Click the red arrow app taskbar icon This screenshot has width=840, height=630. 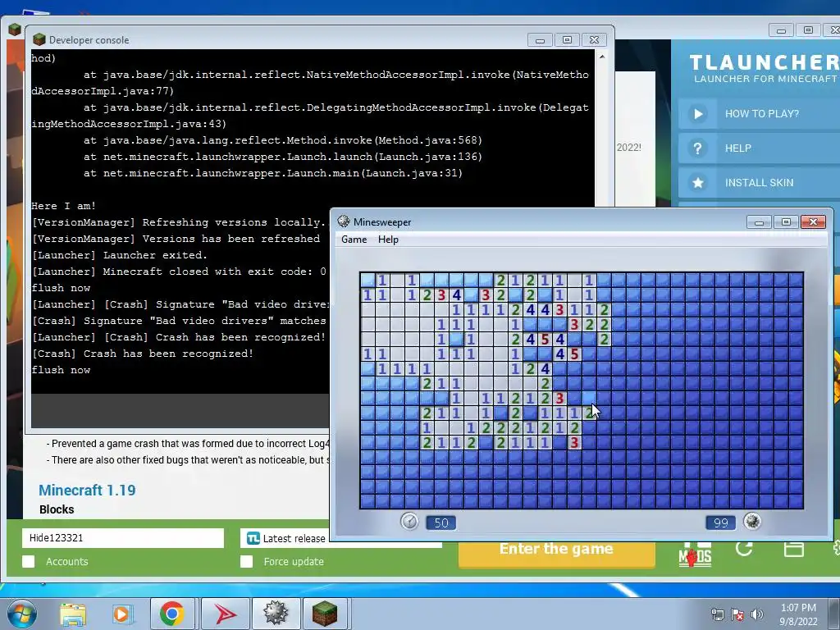pos(225,614)
